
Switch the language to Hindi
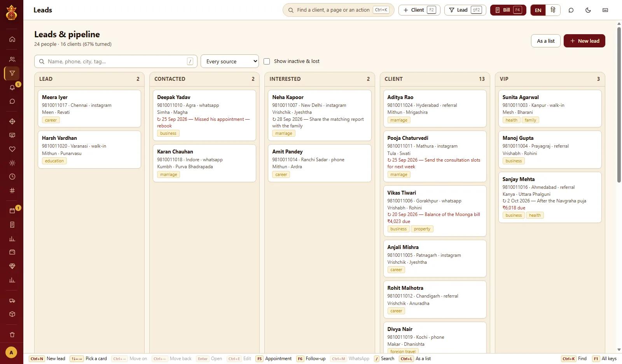click(553, 10)
